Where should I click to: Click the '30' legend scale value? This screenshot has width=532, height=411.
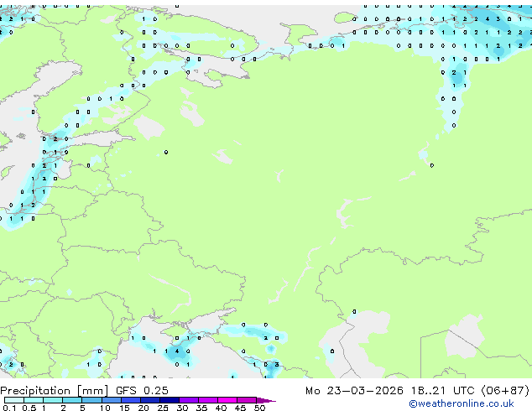point(183,408)
